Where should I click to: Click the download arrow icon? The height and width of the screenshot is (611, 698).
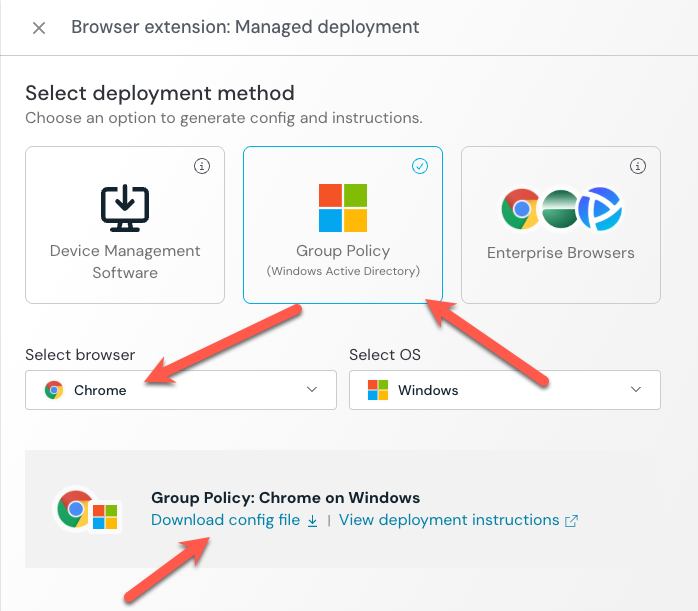(x=312, y=521)
